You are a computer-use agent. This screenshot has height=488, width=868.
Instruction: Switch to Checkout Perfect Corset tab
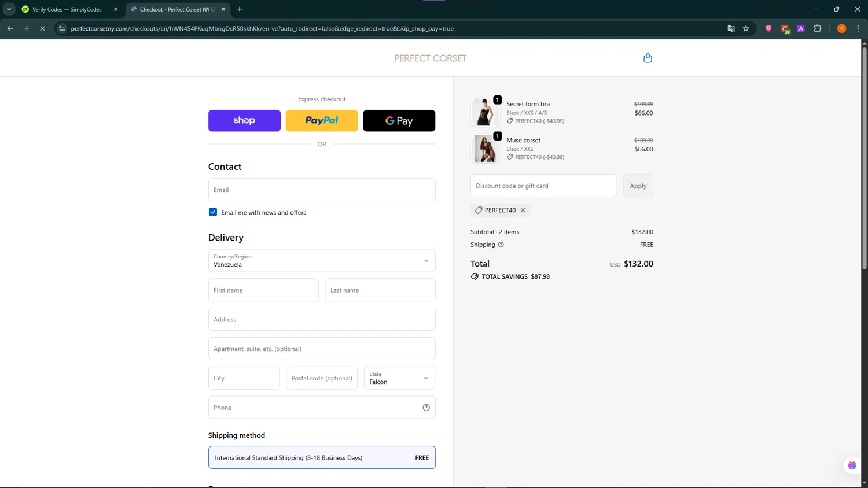tap(178, 9)
